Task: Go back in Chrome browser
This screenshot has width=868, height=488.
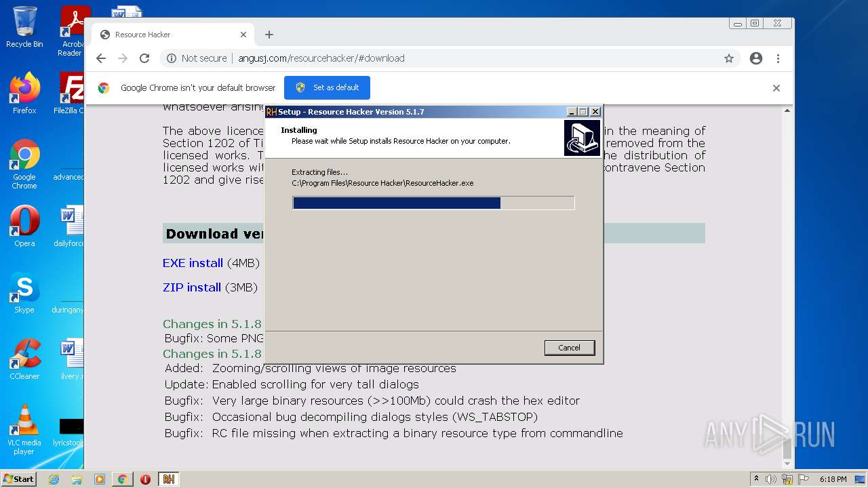Action: (101, 58)
